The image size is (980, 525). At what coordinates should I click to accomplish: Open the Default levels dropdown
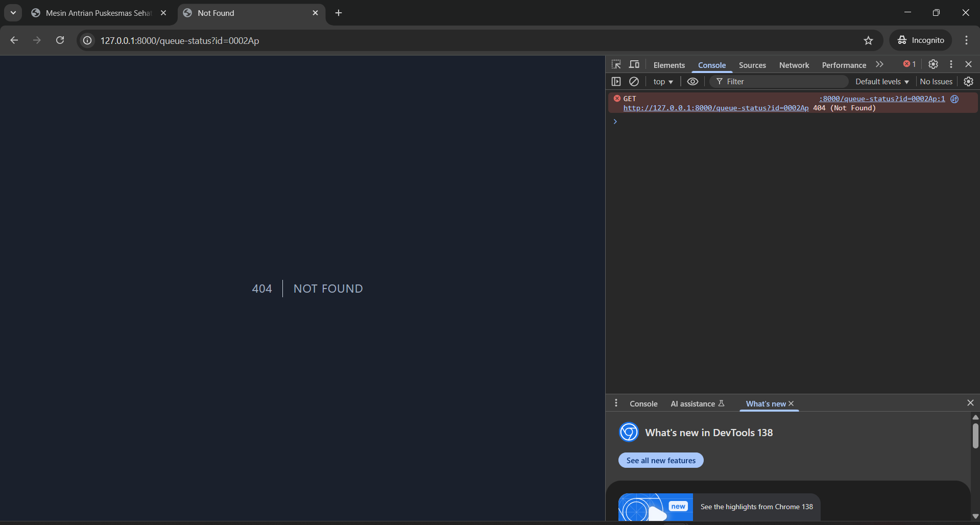pyautogui.click(x=882, y=82)
